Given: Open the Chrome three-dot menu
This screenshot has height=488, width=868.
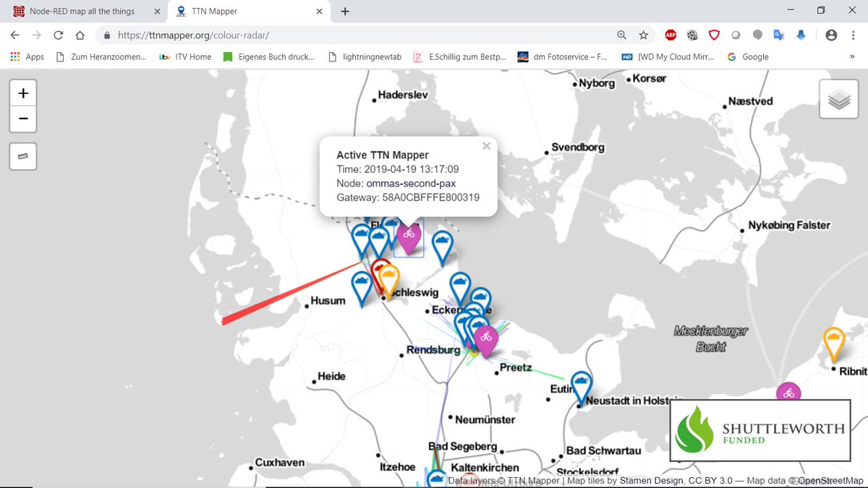Looking at the screenshot, I should pyautogui.click(x=854, y=35).
